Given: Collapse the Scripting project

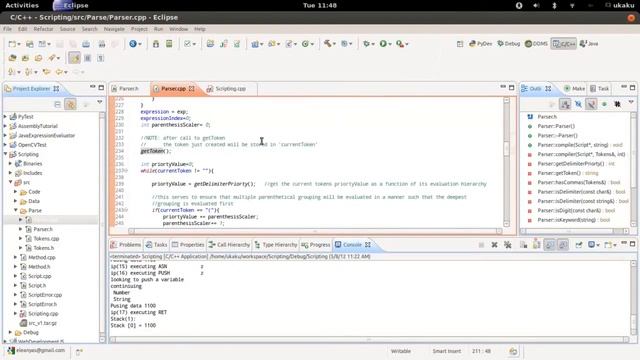Looking at the screenshot, I should pyautogui.click(x=5, y=154).
